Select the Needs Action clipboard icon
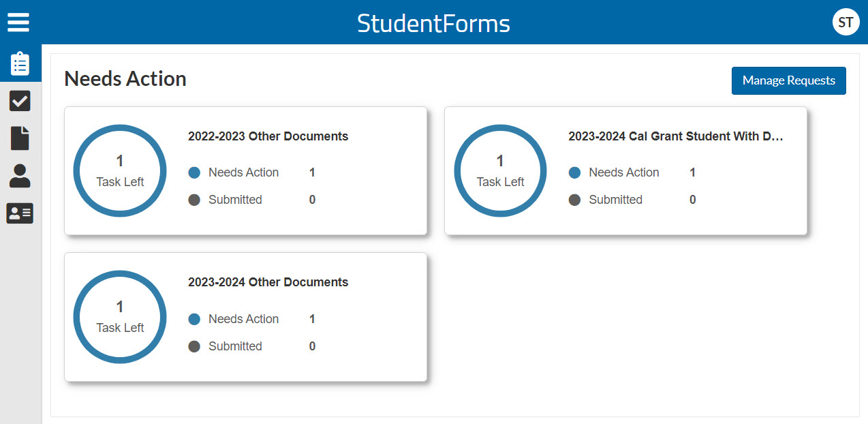The image size is (868, 424). tap(20, 64)
